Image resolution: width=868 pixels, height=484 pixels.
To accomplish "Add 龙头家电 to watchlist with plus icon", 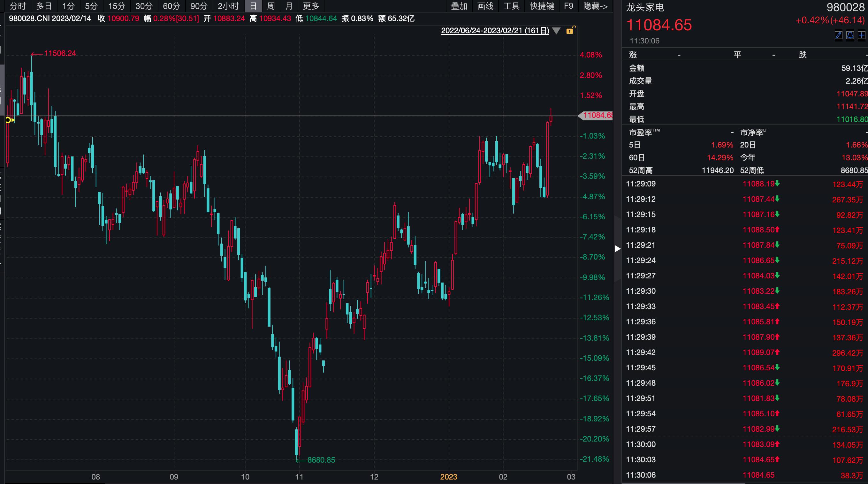I will pyautogui.click(x=861, y=36).
